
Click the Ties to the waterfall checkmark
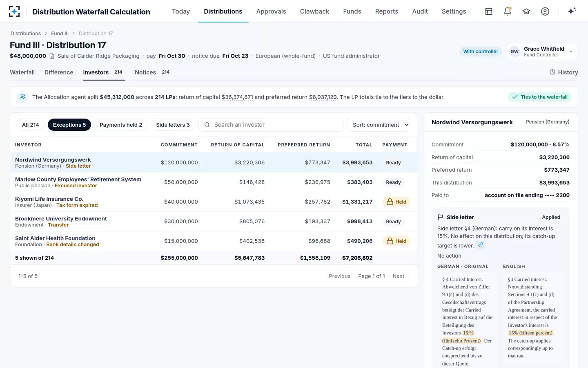click(515, 97)
